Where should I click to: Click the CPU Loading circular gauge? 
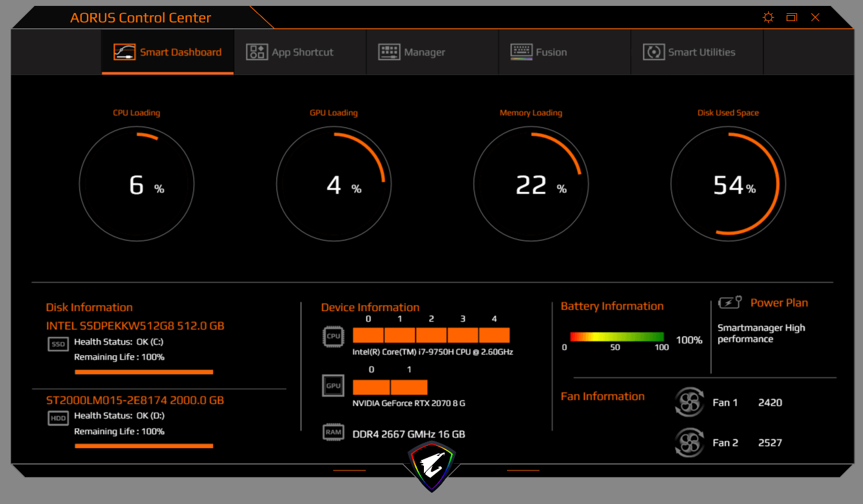(136, 184)
